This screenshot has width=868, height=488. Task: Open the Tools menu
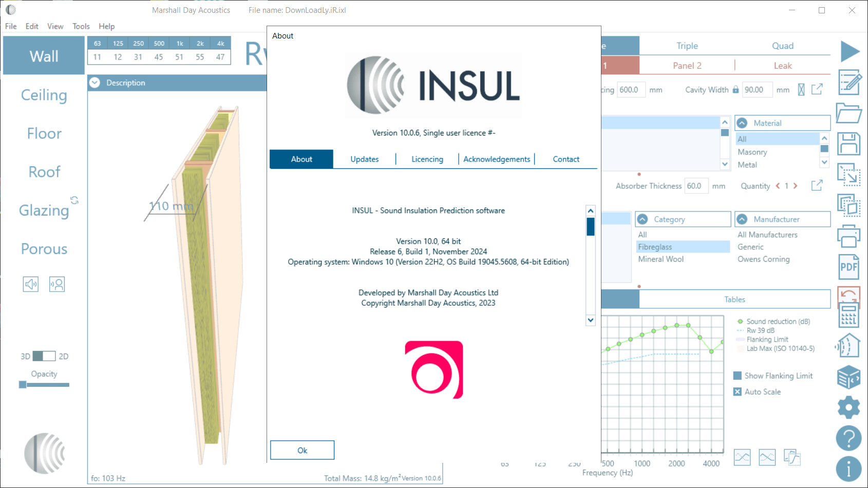(81, 26)
